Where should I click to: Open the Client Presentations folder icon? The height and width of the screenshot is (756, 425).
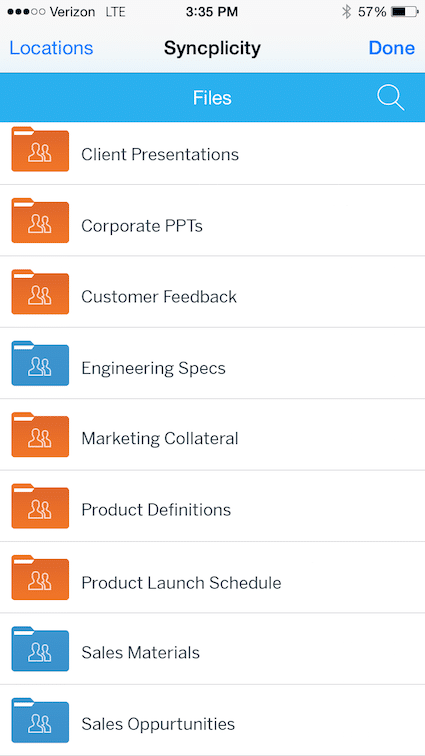pyautogui.click(x=40, y=149)
